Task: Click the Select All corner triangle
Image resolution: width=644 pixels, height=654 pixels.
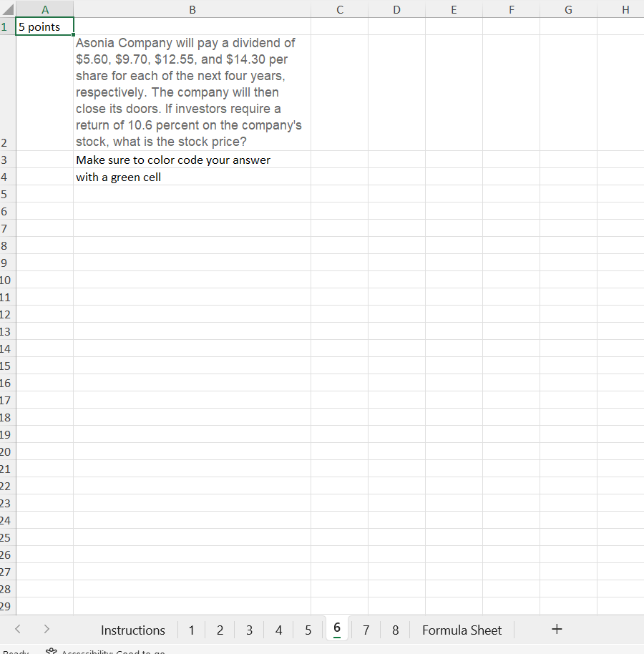Action: click(8, 9)
